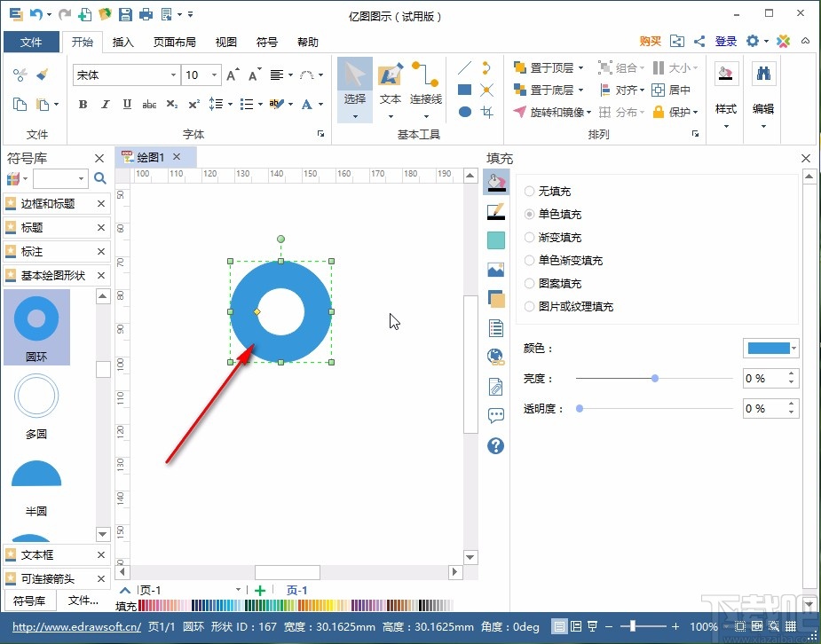The width and height of the screenshot is (821, 644).
Task: Click the format painter brush icon
Action: pos(43,75)
